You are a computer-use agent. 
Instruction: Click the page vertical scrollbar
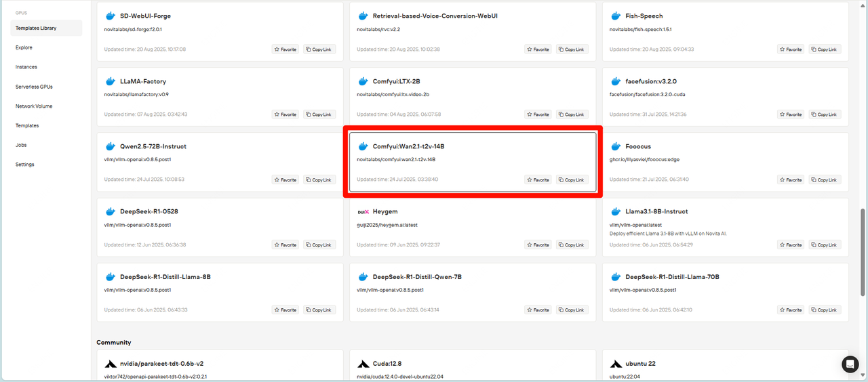click(x=863, y=251)
